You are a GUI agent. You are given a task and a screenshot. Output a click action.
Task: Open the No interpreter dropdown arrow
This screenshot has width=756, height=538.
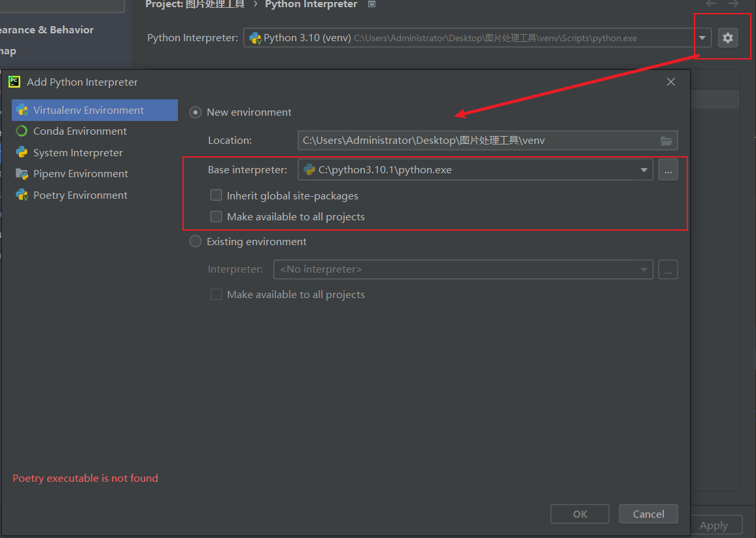pos(644,269)
